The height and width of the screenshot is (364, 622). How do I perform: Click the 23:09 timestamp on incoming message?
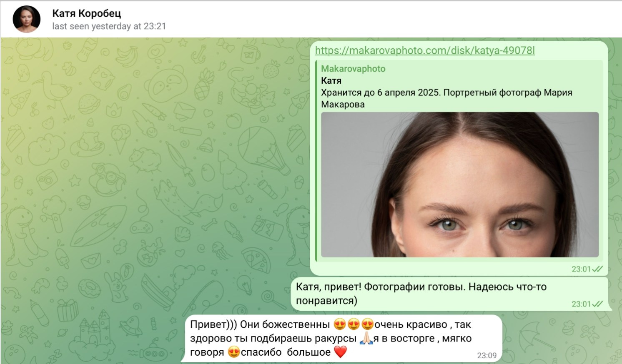tap(487, 355)
